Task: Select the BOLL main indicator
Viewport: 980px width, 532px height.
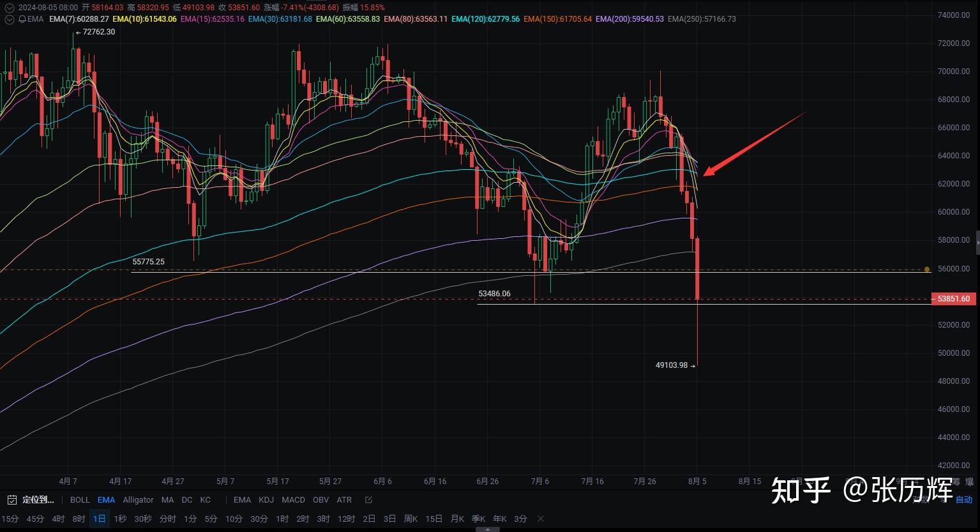Action: click(x=80, y=500)
